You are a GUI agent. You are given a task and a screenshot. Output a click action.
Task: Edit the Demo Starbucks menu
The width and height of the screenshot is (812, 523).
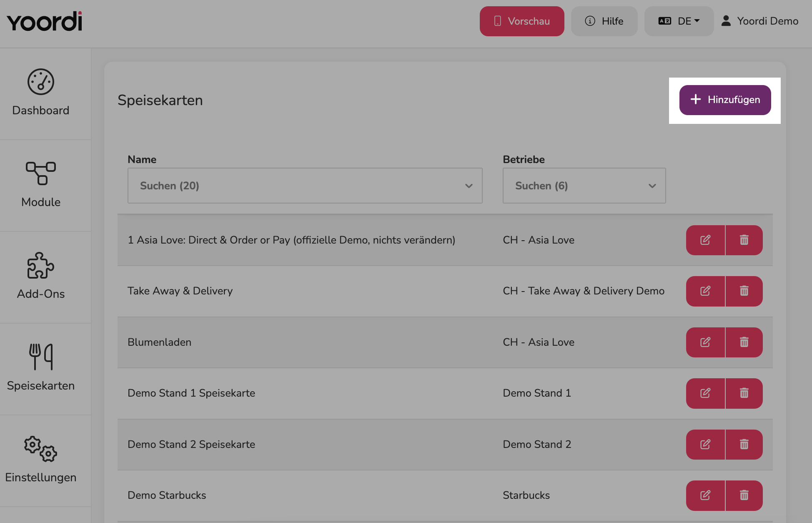(705, 495)
